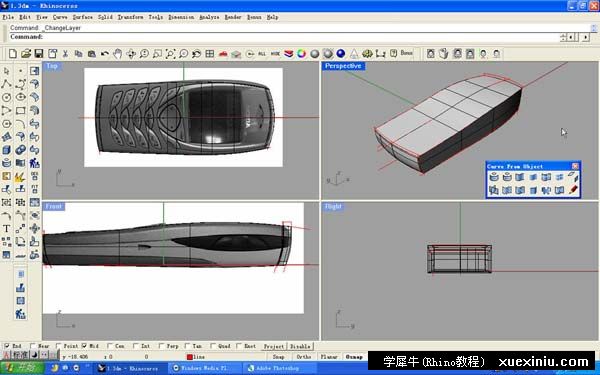
Task: Expand the command history scroll arrow
Action: pyautogui.click(x=593, y=28)
